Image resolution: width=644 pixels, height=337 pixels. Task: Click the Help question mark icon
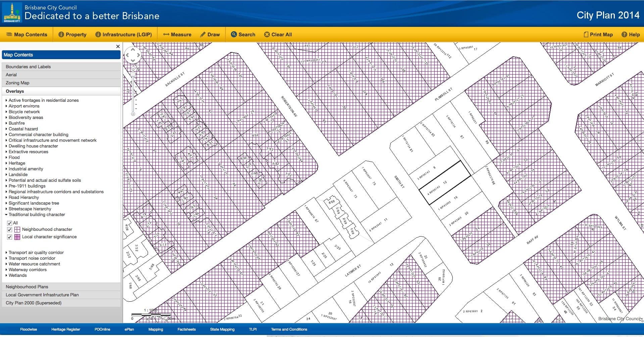[624, 35]
